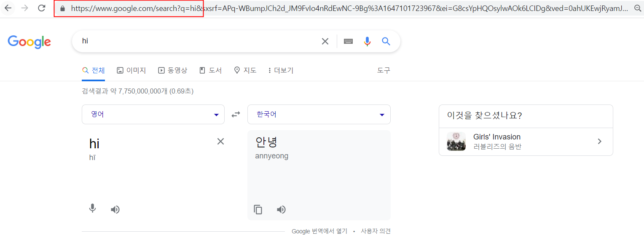Clear the search box with the X icon
Image resolution: width=644 pixels, height=238 pixels.
pos(325,41)
